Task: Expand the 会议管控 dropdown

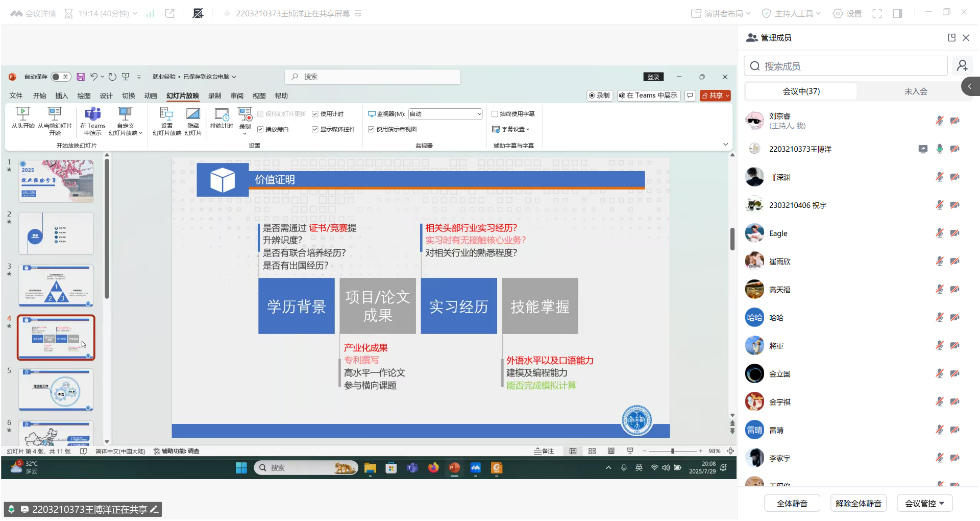Action: [924, 503]
